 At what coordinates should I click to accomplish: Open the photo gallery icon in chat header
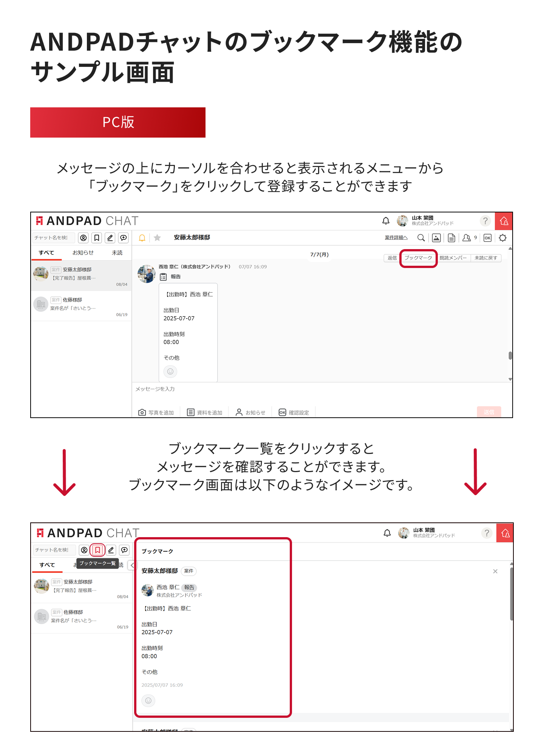tap(436, 238)
